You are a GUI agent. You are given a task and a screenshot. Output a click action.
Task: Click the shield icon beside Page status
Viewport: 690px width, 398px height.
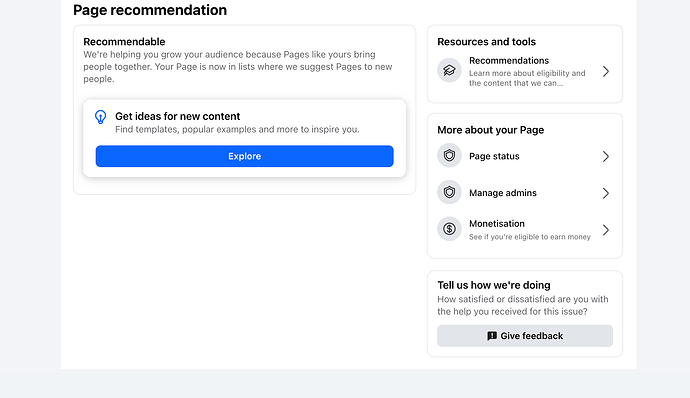[x=449, y=155]
